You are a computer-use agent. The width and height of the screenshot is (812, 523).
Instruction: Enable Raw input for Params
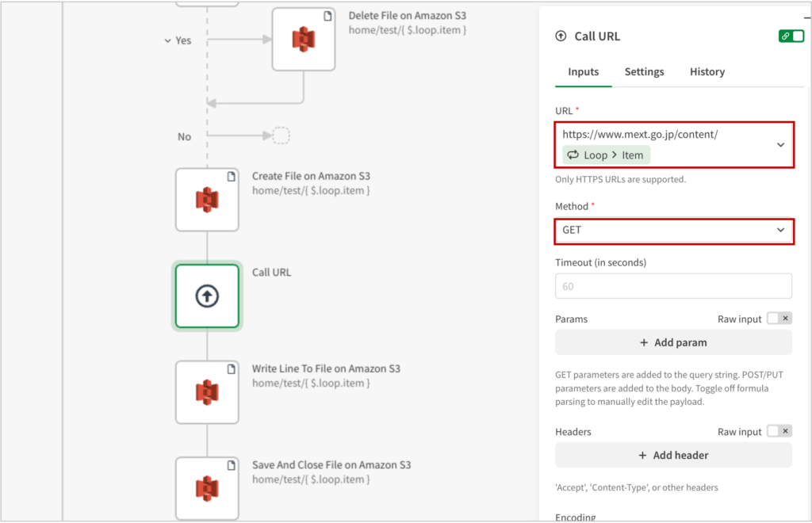click(x=779, y=319)
